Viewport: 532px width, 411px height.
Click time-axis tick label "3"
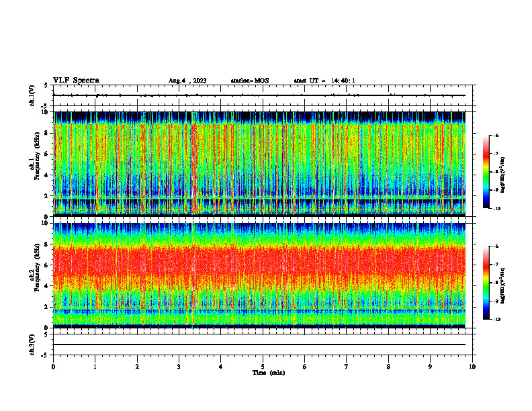coord(179,367)
